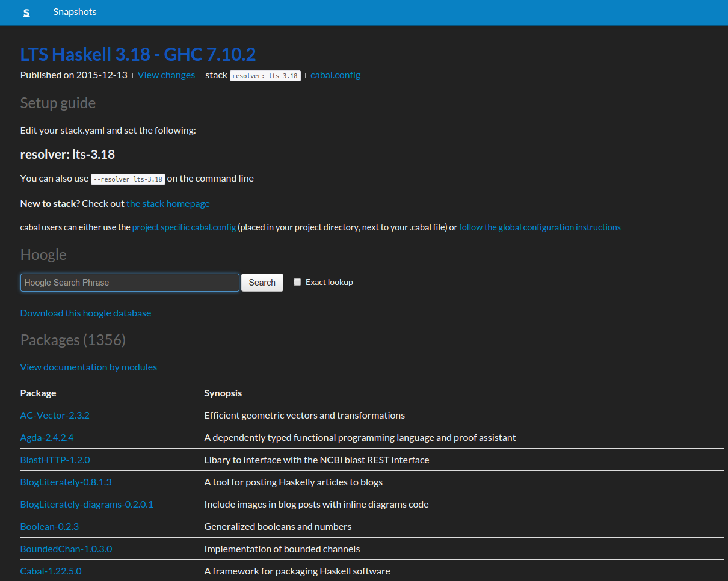728x581 pixels.
Task: Open the AC-Vector-2.3.2 package
Action: tap(55, 415)
